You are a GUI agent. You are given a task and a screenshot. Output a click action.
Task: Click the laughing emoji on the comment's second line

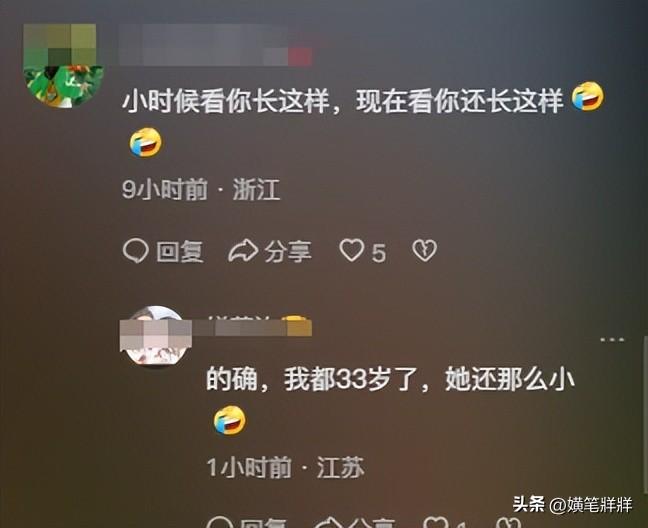coord(145,142)
